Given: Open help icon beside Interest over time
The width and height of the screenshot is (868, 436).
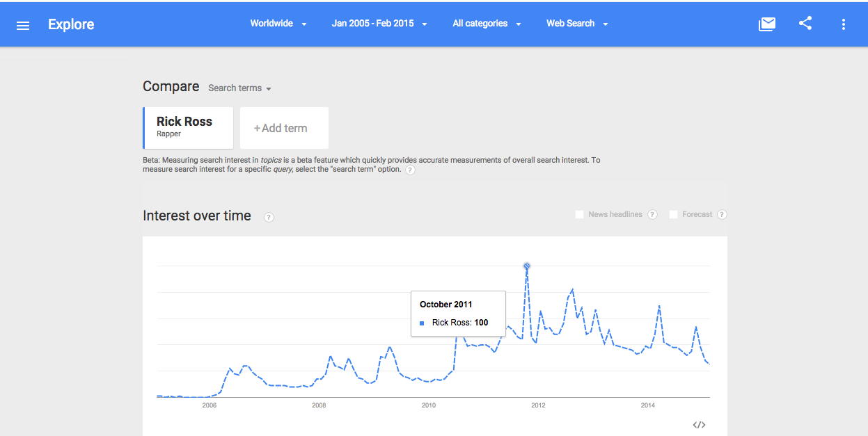Looking at the screenshot, I should (269, 217).
